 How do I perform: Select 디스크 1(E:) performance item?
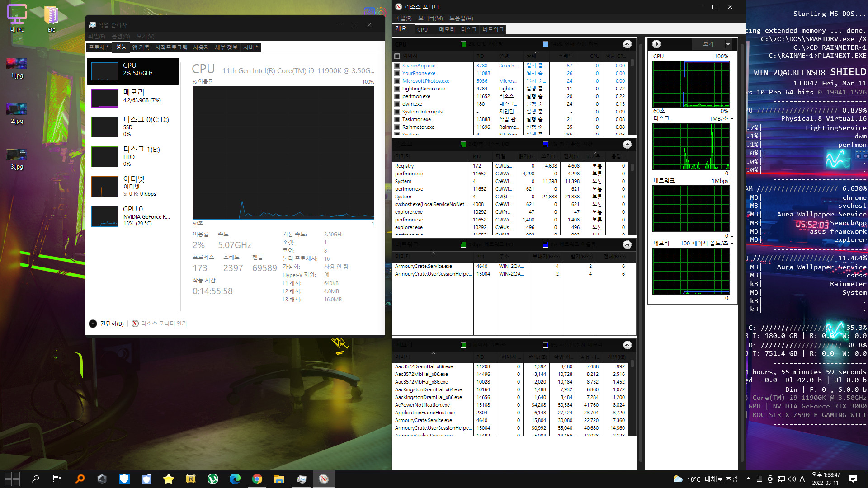point(133,156)
